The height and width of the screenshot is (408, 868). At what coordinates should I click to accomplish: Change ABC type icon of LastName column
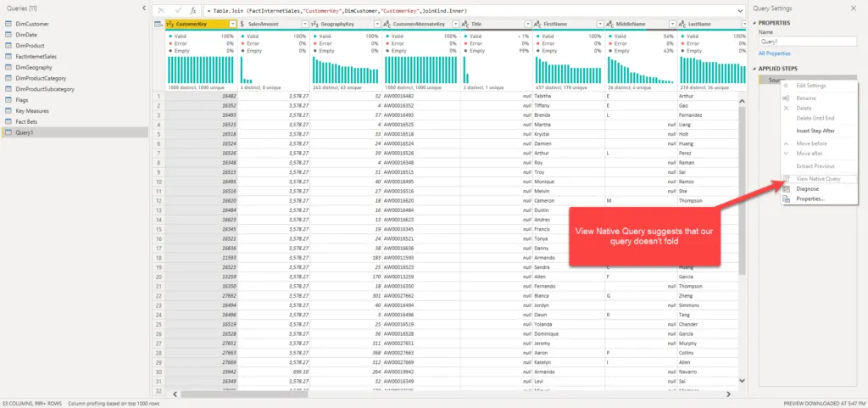[682, 25]
